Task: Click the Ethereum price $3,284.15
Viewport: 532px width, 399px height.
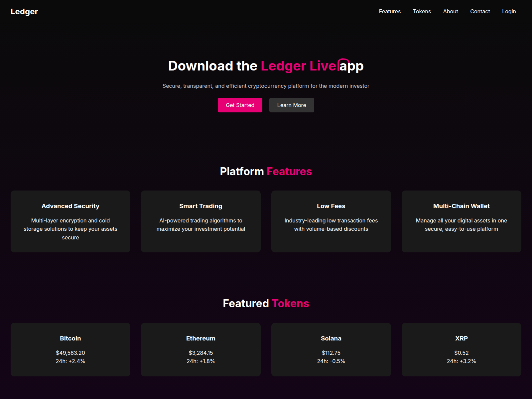Action: (x=201, y=353)
